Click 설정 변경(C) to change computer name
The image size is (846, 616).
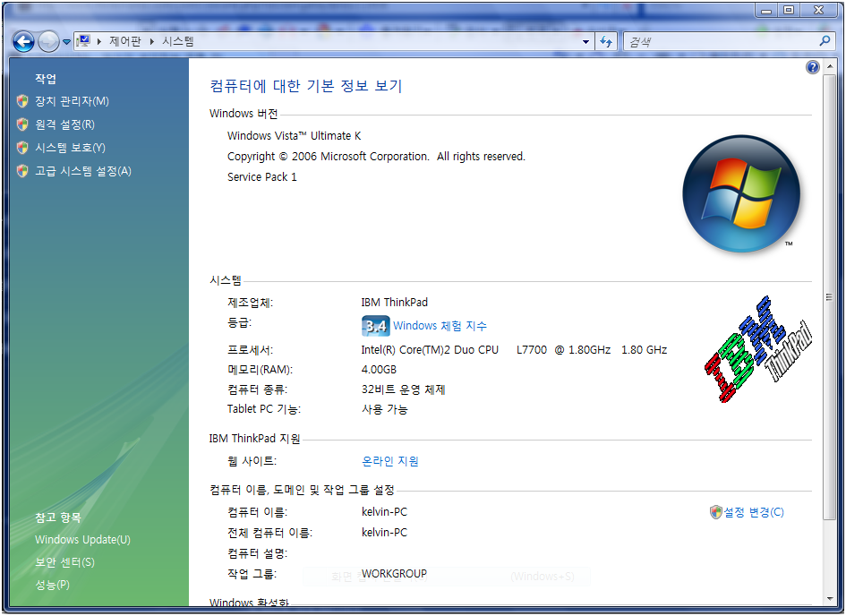pos(753,512)
